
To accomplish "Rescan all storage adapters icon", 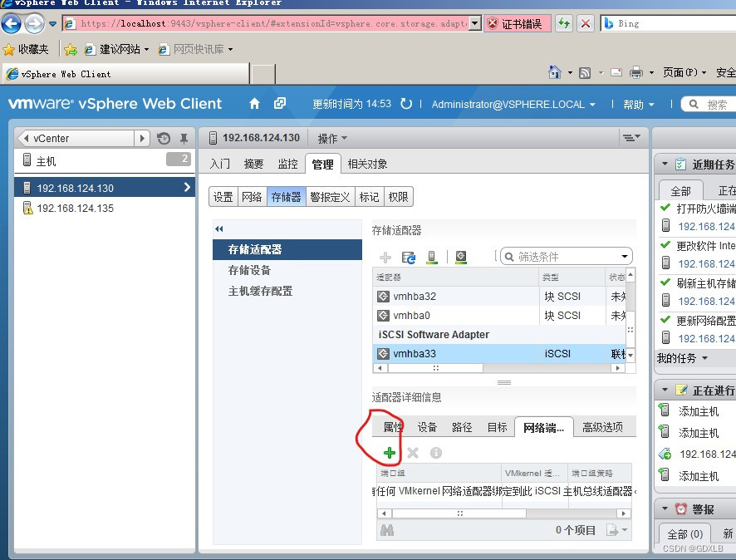I will [409, 257].
